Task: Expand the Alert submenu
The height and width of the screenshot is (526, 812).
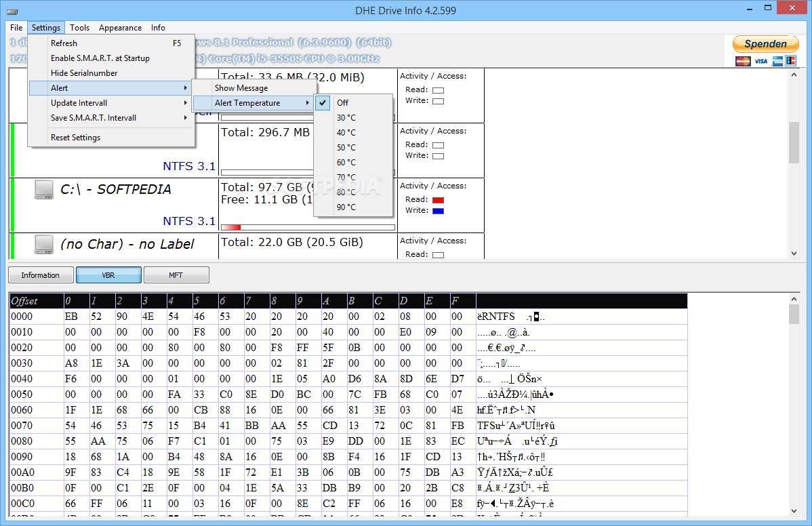Action: click(x=111, y=88)
